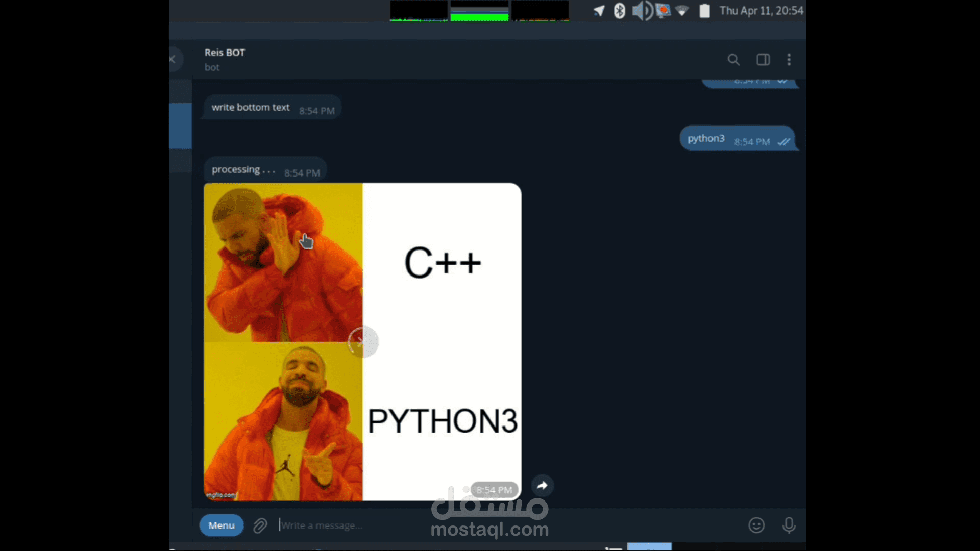Select the 'processing . . .' message
This screenshot has height=551, width=980.
coord(265,170)
